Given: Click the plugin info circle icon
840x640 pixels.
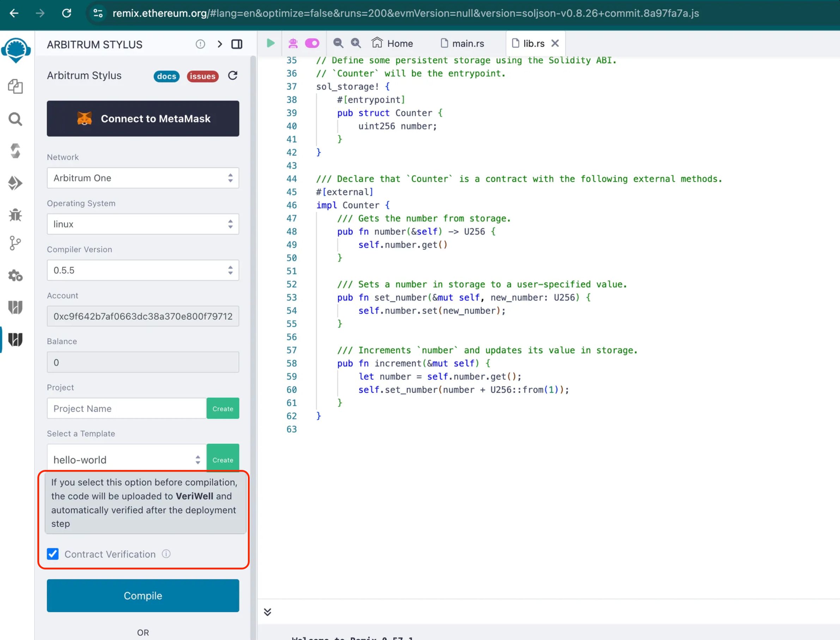Looking at the screenshot, I should point(200,44).
